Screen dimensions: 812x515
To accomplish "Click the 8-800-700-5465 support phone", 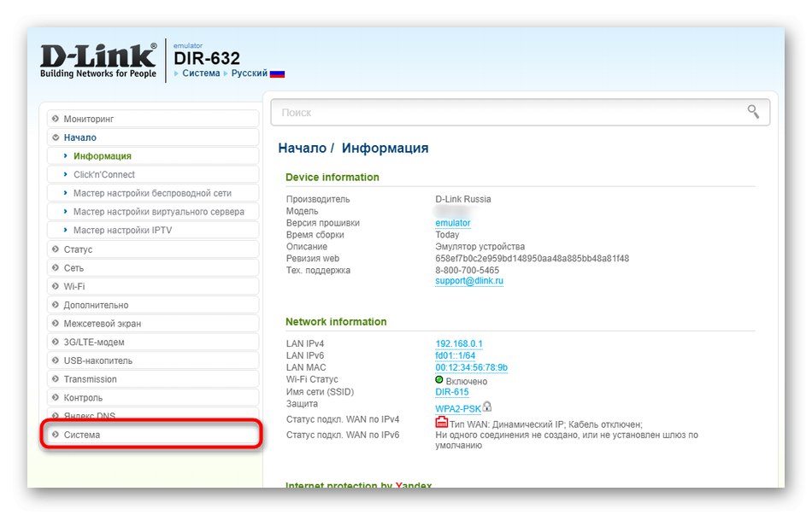I will pyautogui.click(x=467, y=270).
